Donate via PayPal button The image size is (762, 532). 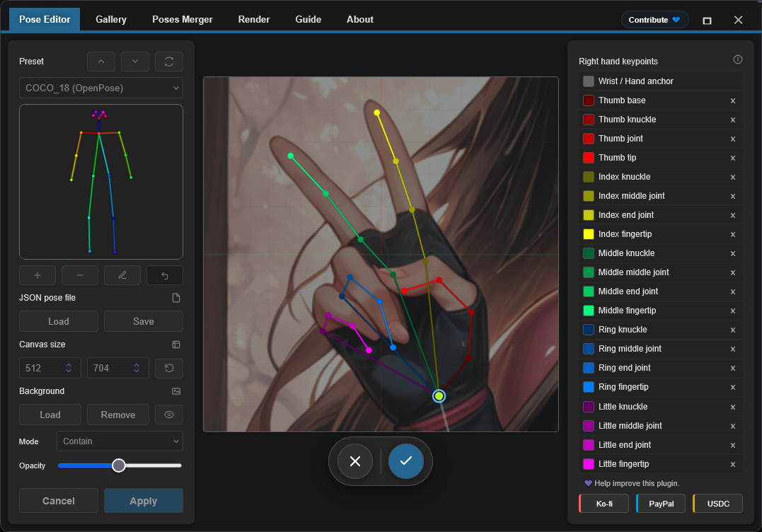pos(661,504)
